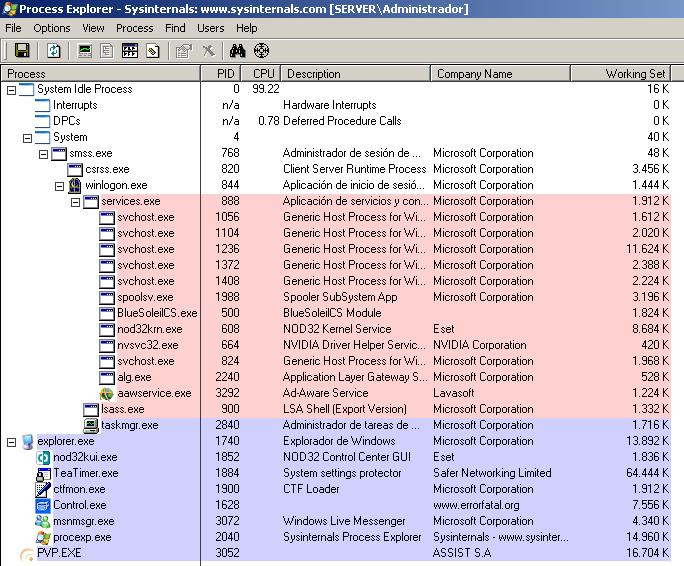This screenshot has width=684, height=566.
Task: Click the Safer Networking Limited company cell
Action: point(492,473)
